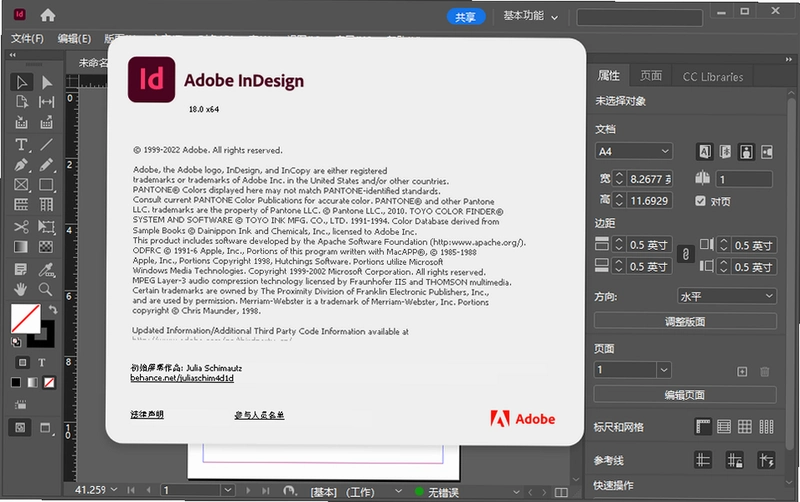Image resolution: width=800 pixels, height=502 pixels.
Task: Click the add guides icon in 参考线 row
Action: (703, 460)
